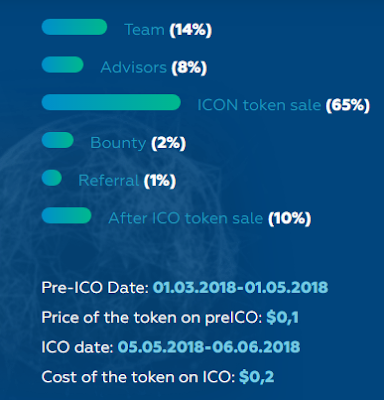The width and height of the screenshot is (384, 400).
Task: Click the 65% percentage value
Action: 348,105
